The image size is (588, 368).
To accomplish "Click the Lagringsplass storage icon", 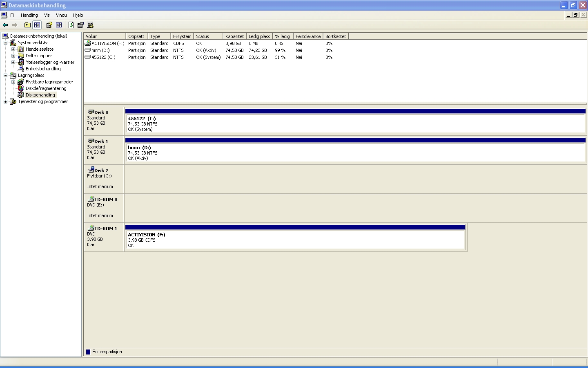I will pyautogui.click(x=13, y=75).
